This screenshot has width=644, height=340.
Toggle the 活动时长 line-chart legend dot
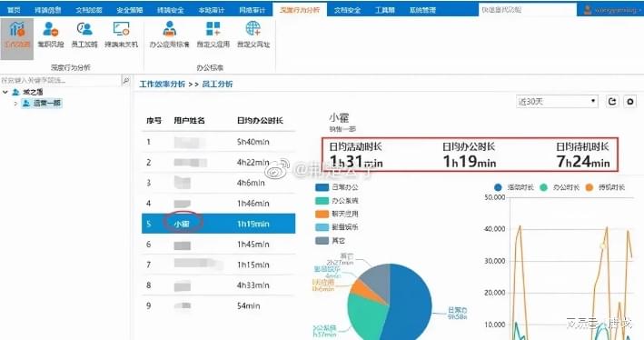pos(498,187)
